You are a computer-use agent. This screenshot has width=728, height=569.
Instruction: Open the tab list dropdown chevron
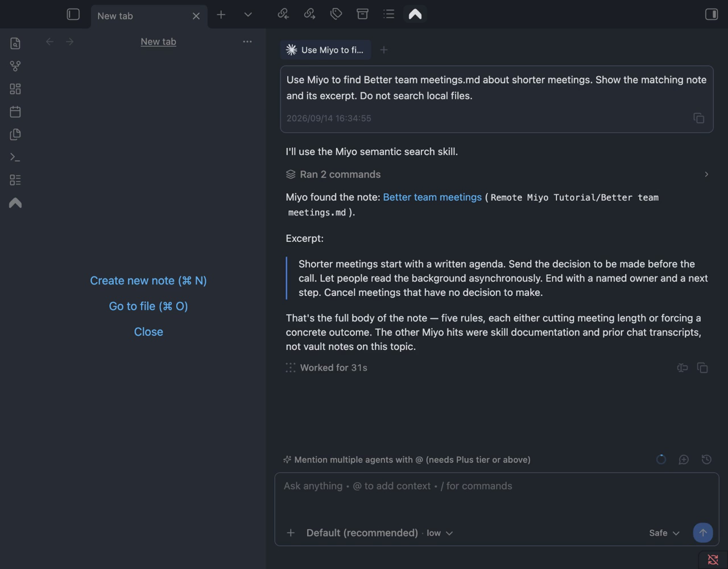point(248,15)
